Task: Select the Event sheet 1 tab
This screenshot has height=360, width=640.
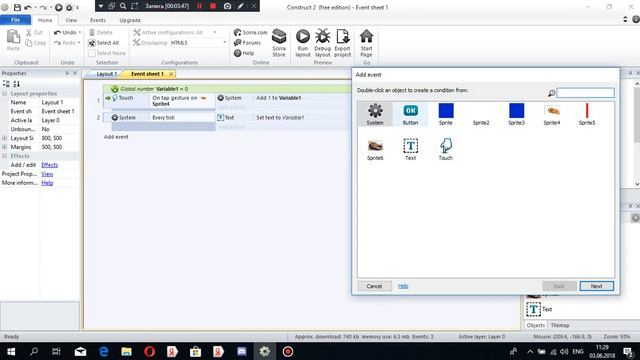Action: point(147,74)
